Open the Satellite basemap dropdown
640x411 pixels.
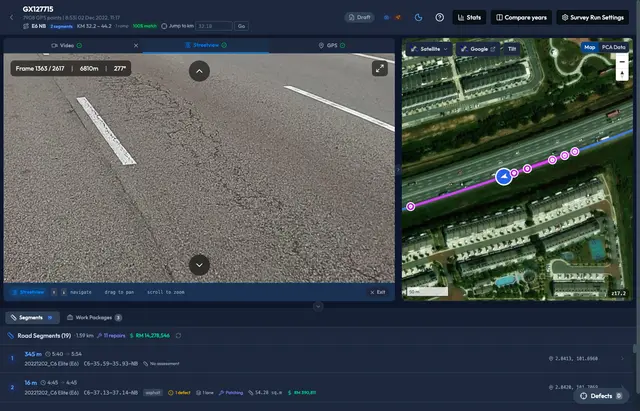[x=429, y=49]
